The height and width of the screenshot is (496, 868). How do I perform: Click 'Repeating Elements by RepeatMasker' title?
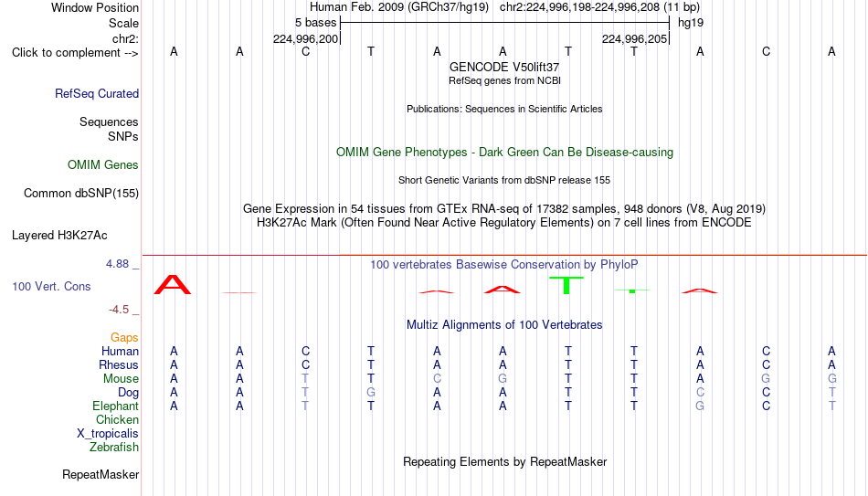(504, 461)
